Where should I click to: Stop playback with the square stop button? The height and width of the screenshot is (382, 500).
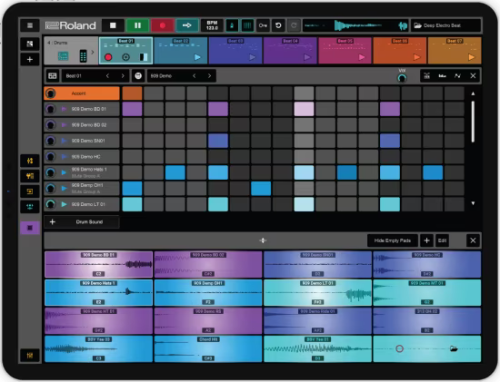pyautogui.click(x=113, y=25)
